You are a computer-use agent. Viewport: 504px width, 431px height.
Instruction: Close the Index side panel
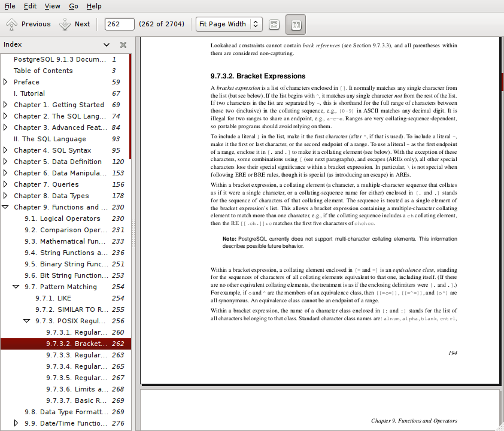123,45
